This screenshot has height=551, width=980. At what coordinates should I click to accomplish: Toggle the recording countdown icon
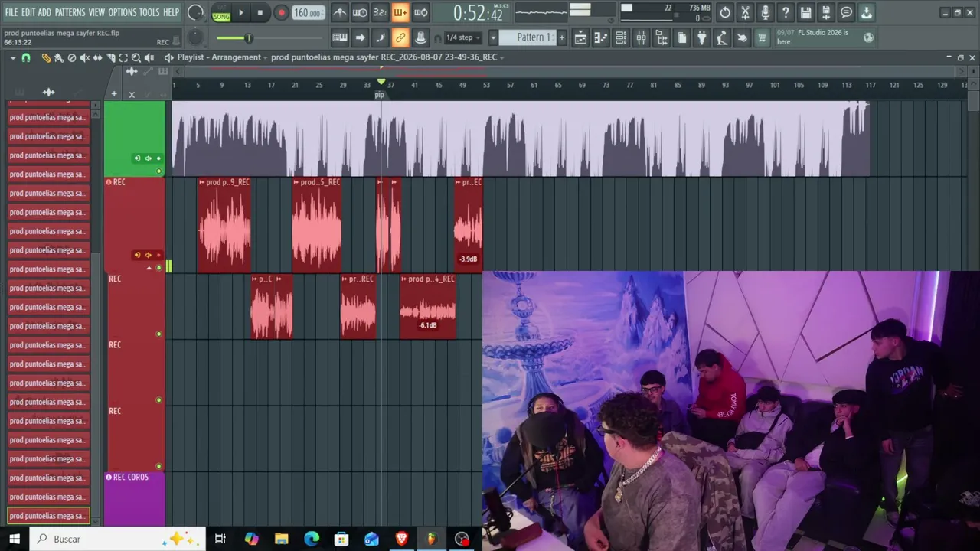(380, 12)
